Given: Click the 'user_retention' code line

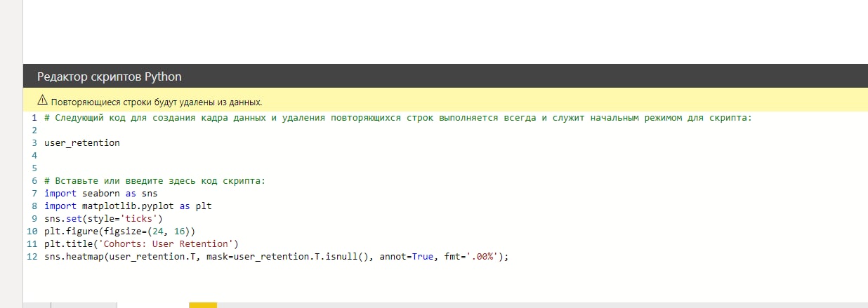Looking at the screenshot, I should pyautogui.click(x=82, y=142).
